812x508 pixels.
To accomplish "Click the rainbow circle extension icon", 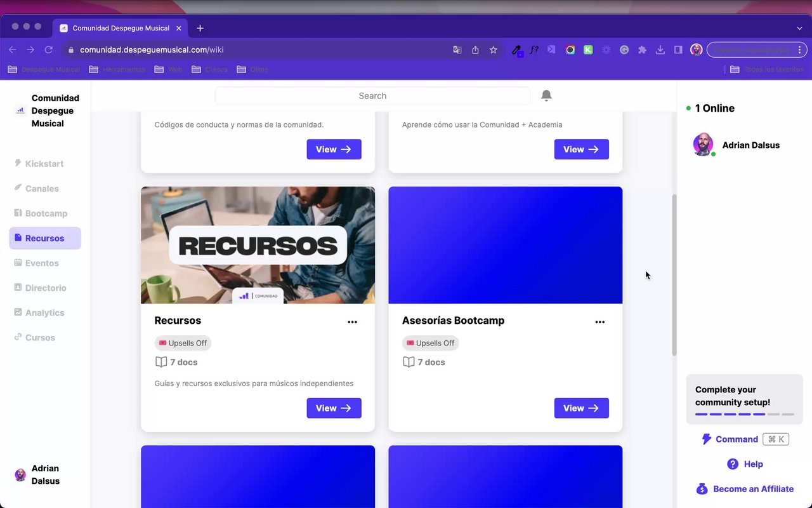I will click(x=570, y=50).
